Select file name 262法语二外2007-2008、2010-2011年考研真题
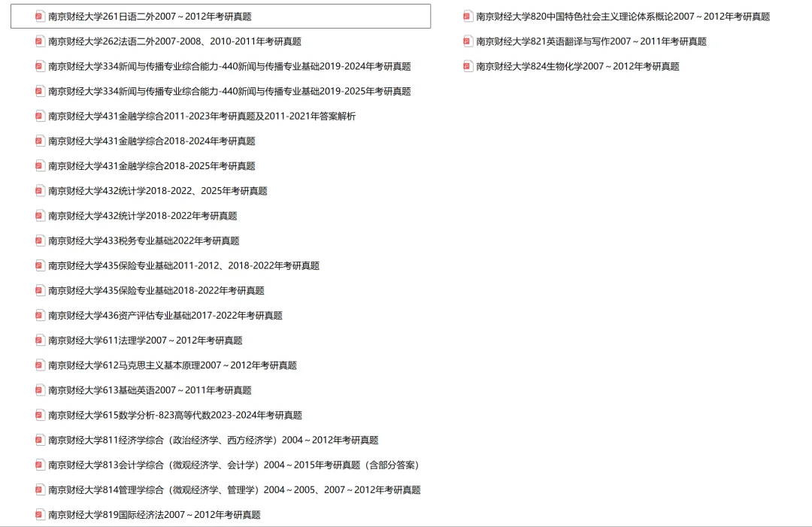The height and width of the screenshot is (527, 812). tap(174, 41)
